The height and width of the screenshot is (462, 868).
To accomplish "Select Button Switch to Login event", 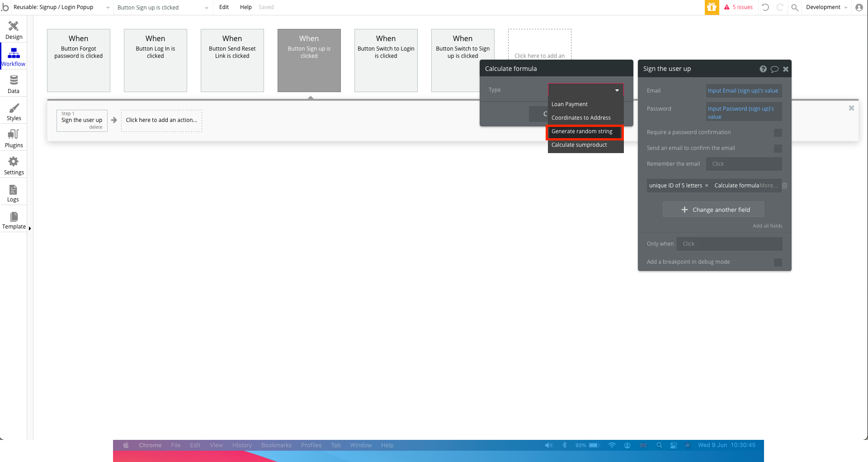I will pos(386,61).
